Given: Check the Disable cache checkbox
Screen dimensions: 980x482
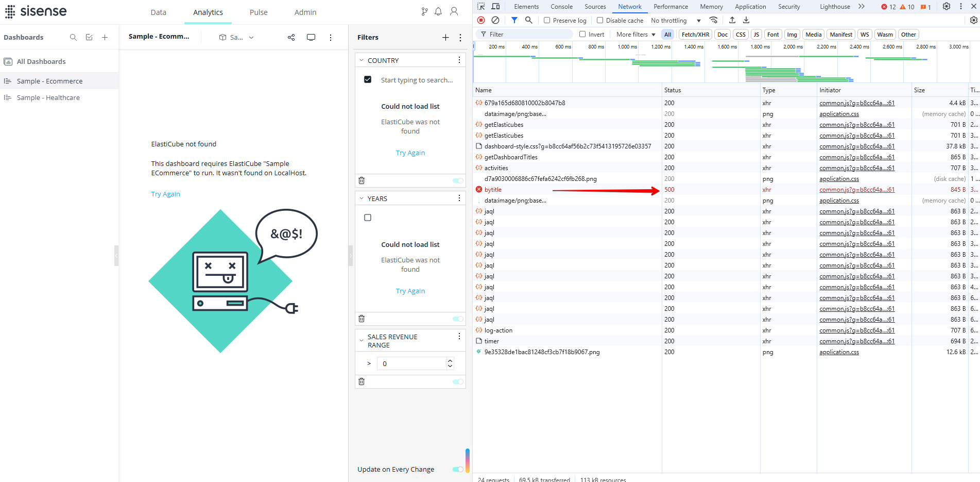Looking at the screenshot, I should tap(600, 20).
